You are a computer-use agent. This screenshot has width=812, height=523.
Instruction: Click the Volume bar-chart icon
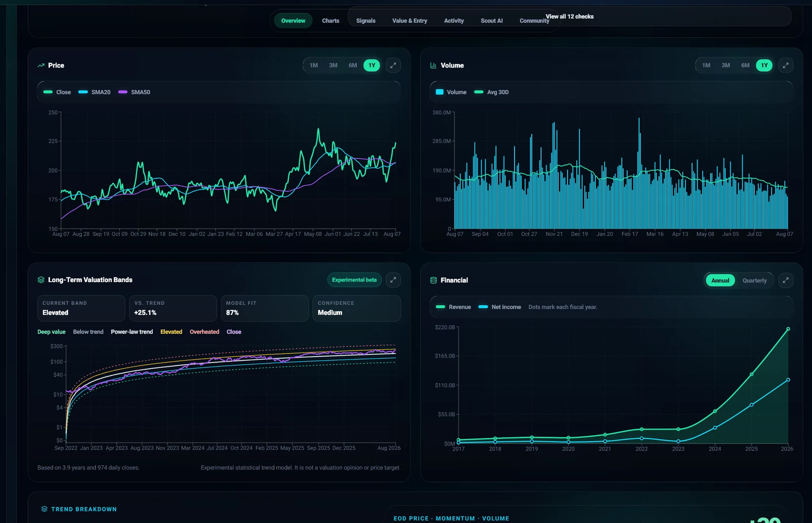pos(433,65)
